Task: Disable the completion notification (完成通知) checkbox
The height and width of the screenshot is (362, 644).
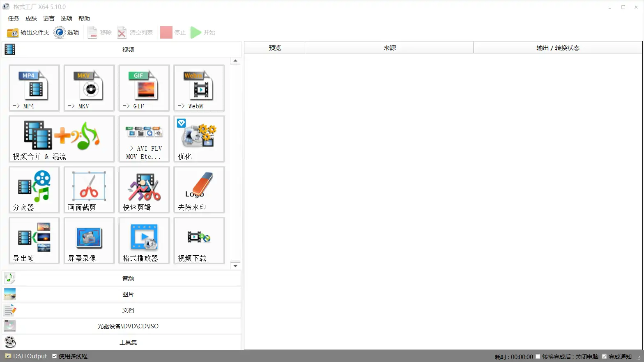Action: (x=604, y=357)
